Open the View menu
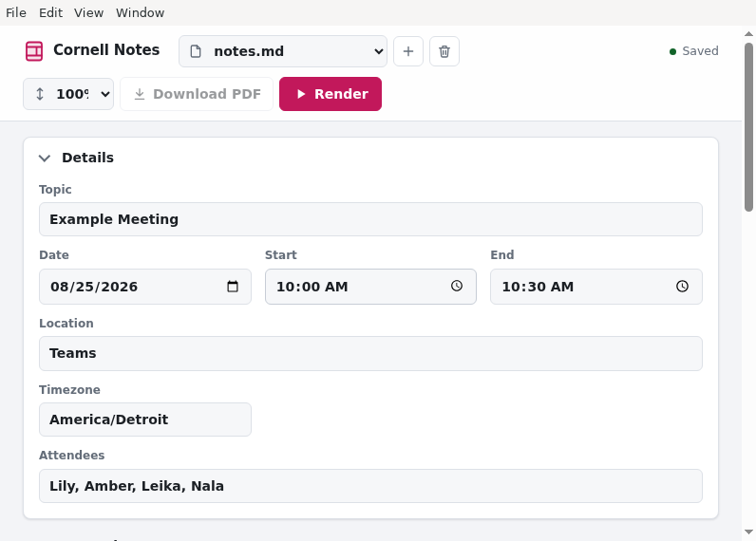The height and width of the screenshot is (541, 756). pos(88,12)
